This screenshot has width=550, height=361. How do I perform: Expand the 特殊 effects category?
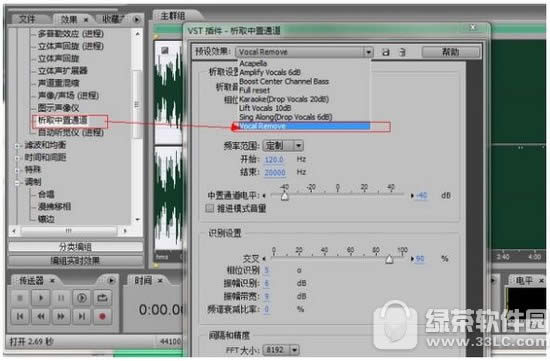click(x=17, y=170)
